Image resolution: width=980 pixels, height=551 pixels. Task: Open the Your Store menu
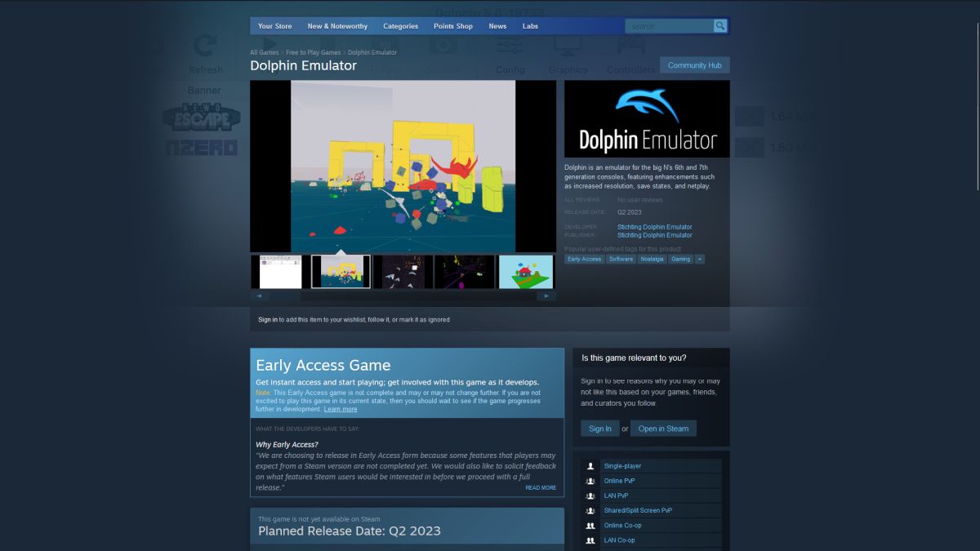coord(274,26)
